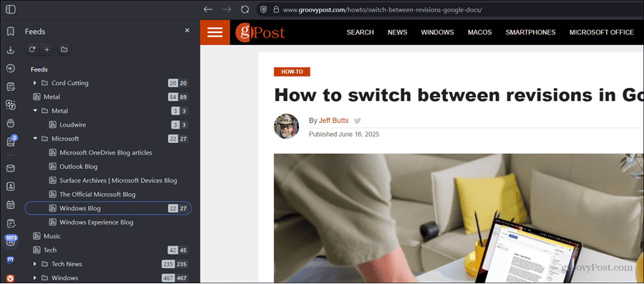This screenshot has width=644, height=284.
Task: Select the Windows Blog feed
Action: 109,208
